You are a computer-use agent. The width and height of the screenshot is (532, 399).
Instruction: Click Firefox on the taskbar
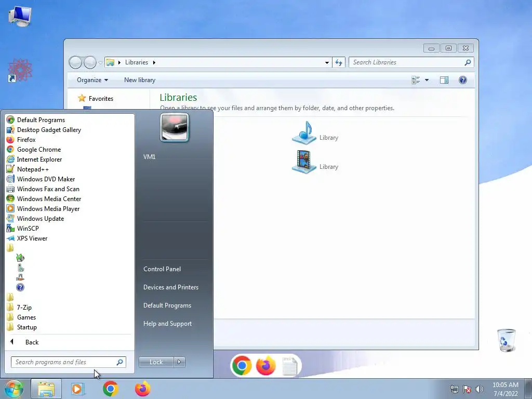coord(143,389)
